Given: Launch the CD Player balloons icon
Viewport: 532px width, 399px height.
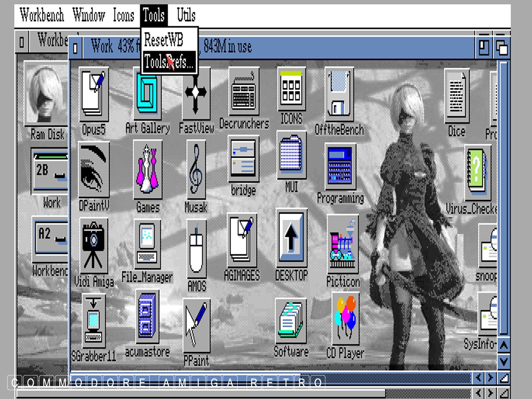Looking at the screenshot, I should [346, 318].
